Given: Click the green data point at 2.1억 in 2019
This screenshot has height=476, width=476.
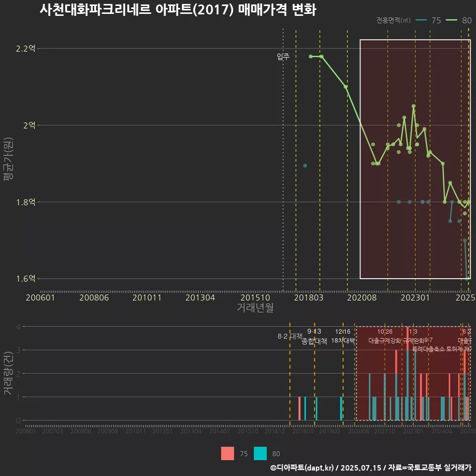Looking at the screenshot, I should (x=346, y=87).
